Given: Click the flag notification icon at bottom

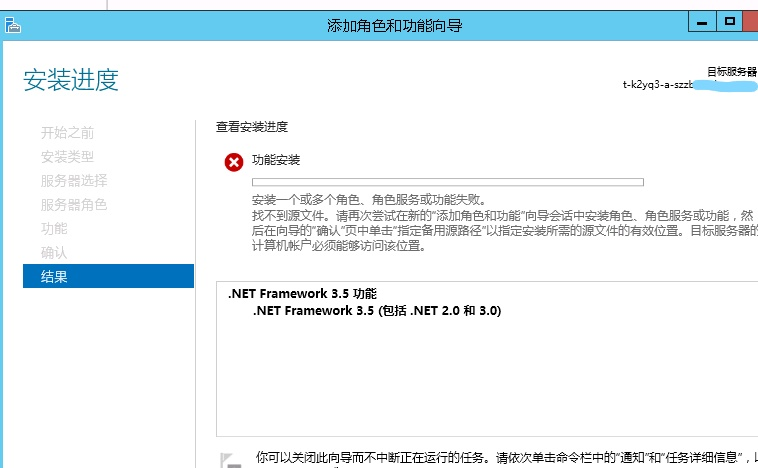Looking at the screenshot, I should pos(231,460).
